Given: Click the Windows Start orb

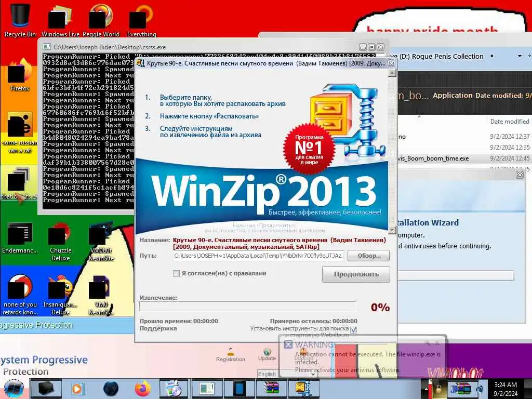Looking at the screenshot, I should [x=14, y=389].
